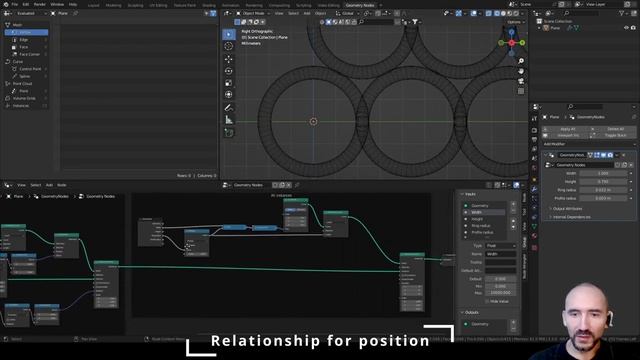Adjust the modifier Width value slider

point(603,173)
